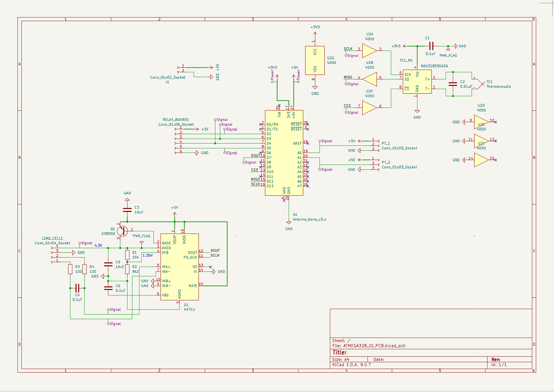Select the R1 20k resistor symbol
The image size is (554, 392).
(x=127, y=255)
